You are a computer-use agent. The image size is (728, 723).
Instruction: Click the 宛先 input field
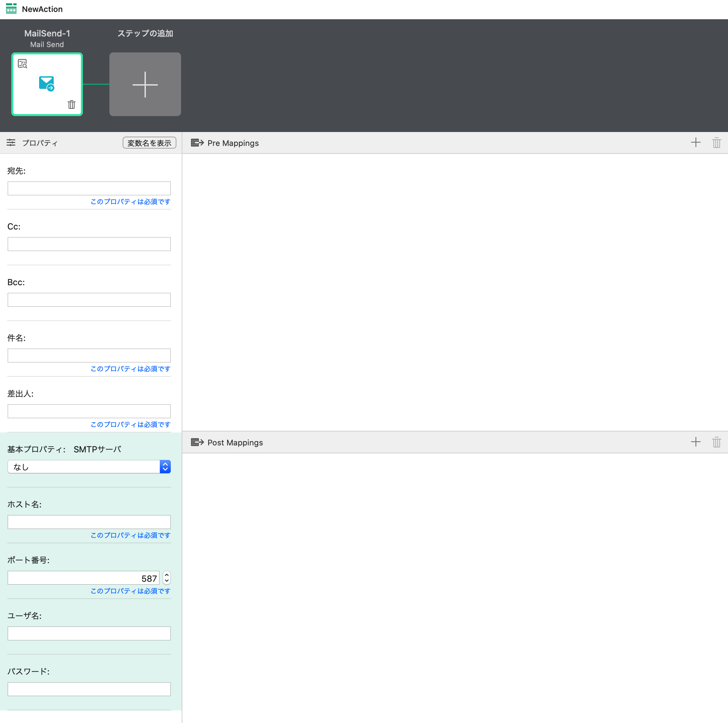click(89, 188)
